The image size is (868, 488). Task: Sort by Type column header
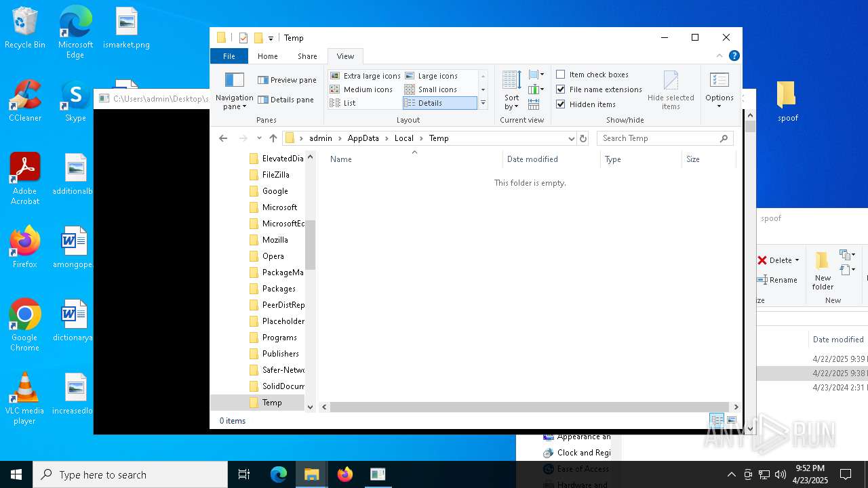coord(641,159)
